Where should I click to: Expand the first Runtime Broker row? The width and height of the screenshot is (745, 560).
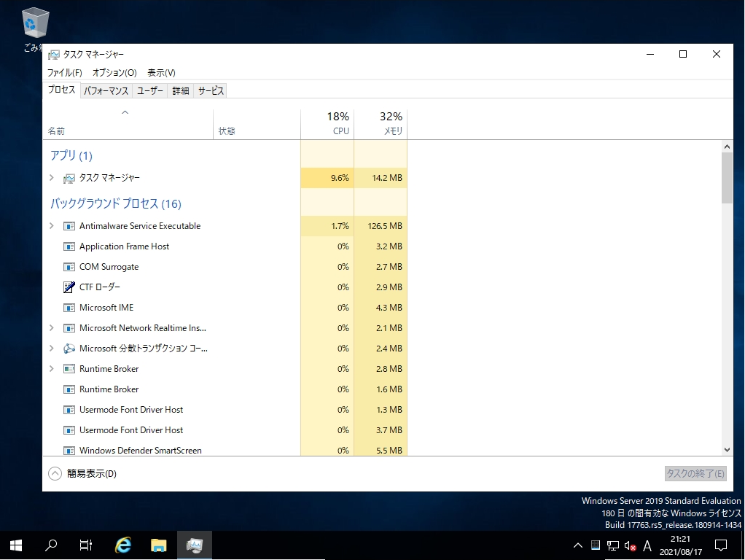point(52,369)
